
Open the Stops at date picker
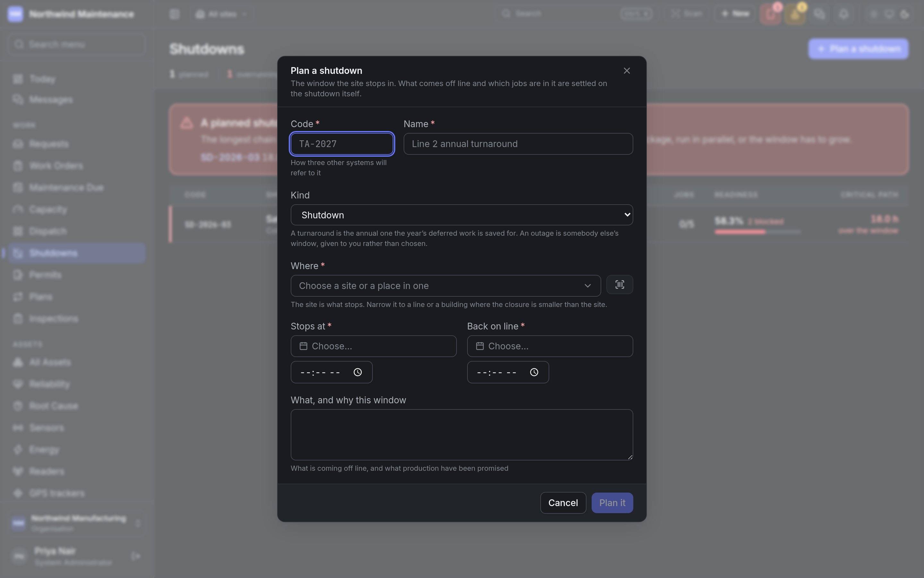point(373,346)
